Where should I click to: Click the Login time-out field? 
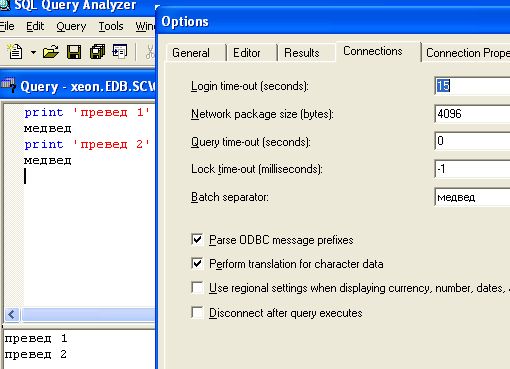pos(473,86)
